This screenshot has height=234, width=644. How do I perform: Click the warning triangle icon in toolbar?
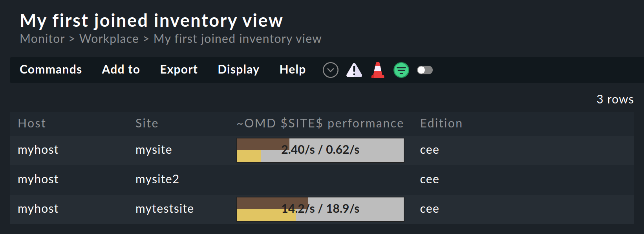click(354, 70)
